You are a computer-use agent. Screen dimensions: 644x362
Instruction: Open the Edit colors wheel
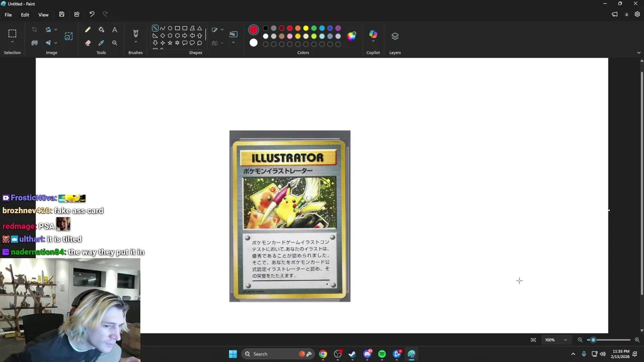click(352, 36)
